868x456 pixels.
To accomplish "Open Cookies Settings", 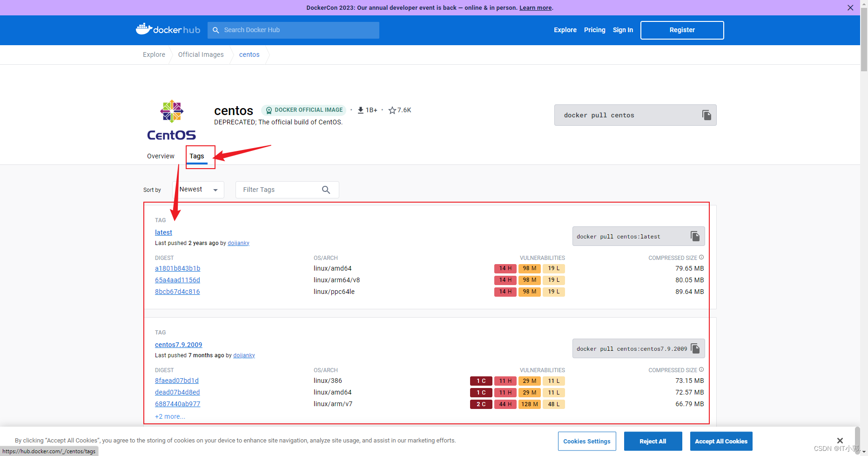I will (x=587, y=441).
